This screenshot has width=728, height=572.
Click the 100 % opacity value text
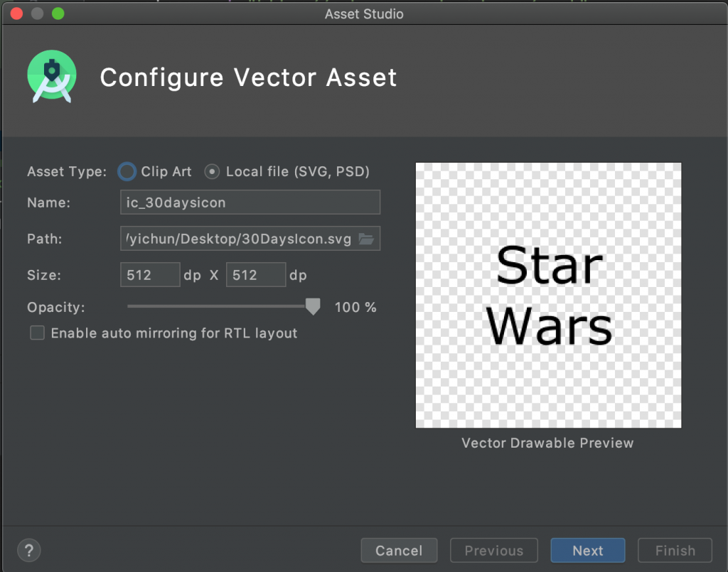click(x=355, y=307)
